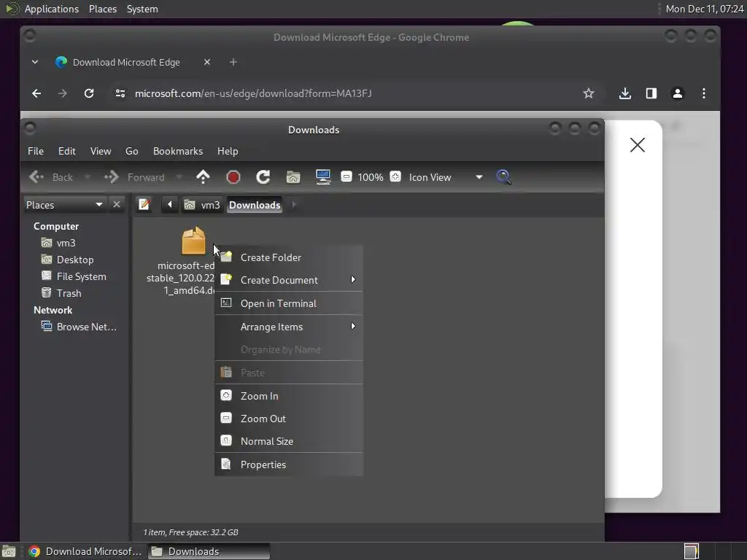Open Chrome profile avatar icon
The height and width of the screenshot is (560, 747).
pos(678,93)
